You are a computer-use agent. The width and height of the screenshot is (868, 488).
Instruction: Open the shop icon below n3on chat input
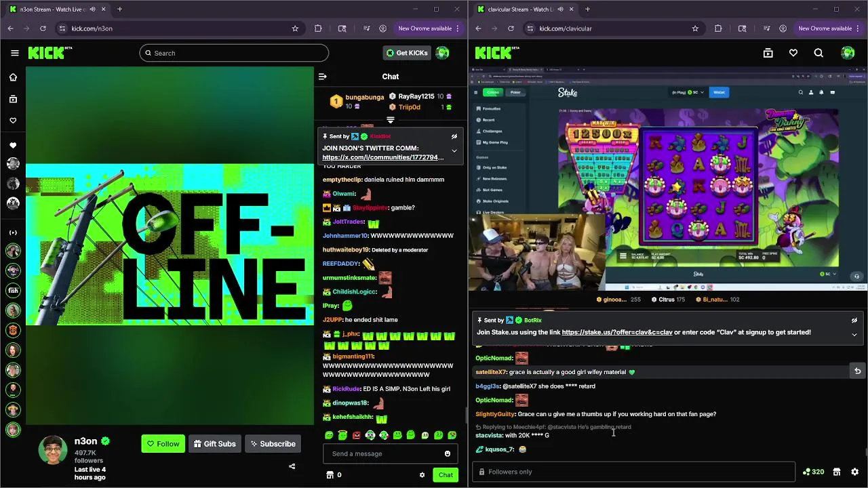click(x=330, y=475)
